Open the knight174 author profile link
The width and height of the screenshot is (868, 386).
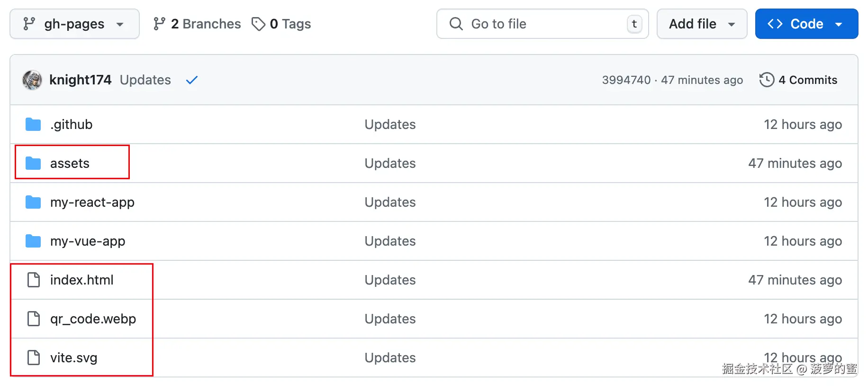point(81,80)
